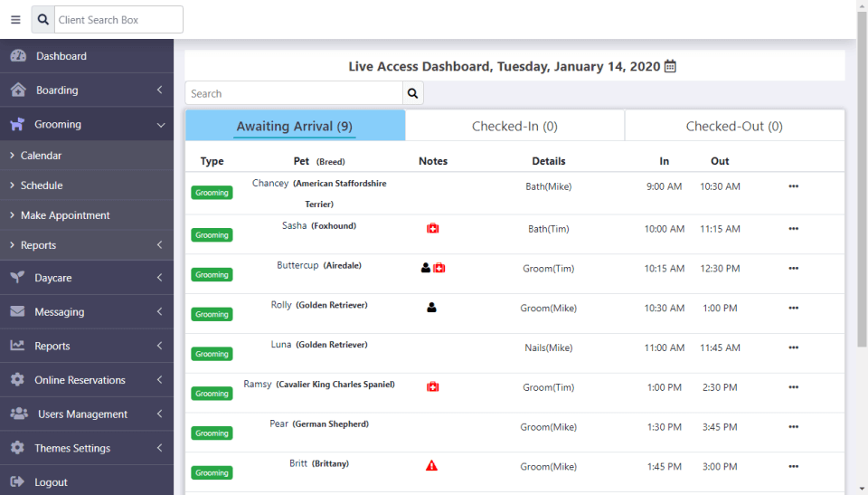Click Logout in the sidebar

coord(51,482)
